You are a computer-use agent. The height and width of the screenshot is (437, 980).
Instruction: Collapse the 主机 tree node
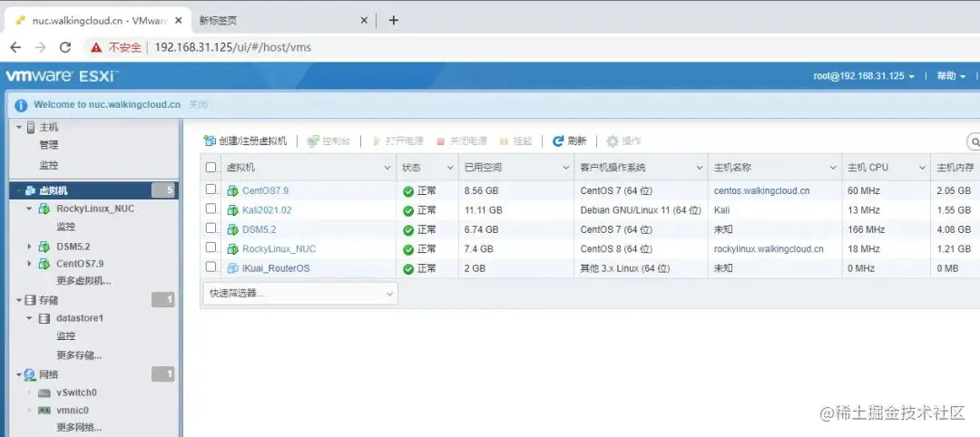pyautogui.click(x=19, y=127)
